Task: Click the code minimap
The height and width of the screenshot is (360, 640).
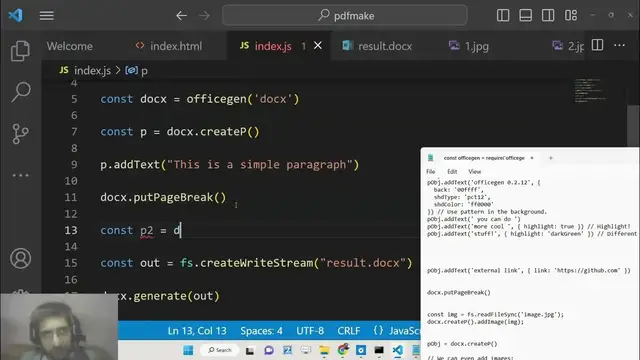Action: pos(590,90)
